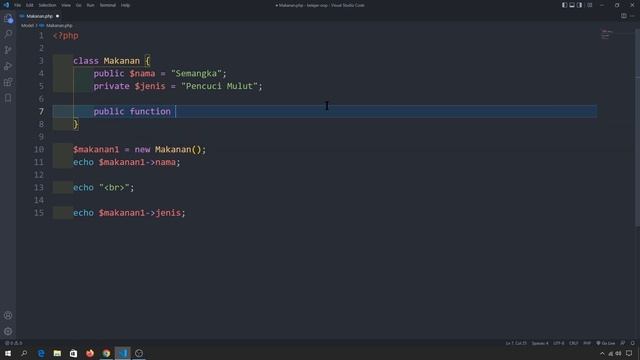Click line number 15 in the gutter
This screenshot has width=640, height=360.
pos(39,213)
